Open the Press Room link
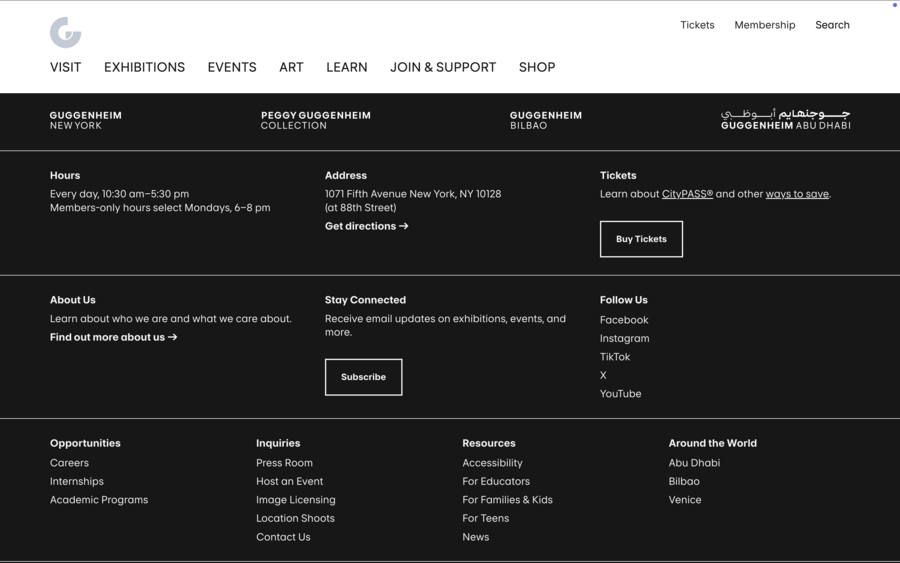 (284, 463)
